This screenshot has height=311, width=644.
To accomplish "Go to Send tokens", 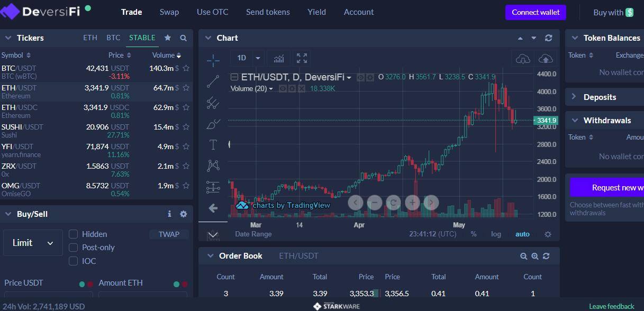I will (268, 12).
